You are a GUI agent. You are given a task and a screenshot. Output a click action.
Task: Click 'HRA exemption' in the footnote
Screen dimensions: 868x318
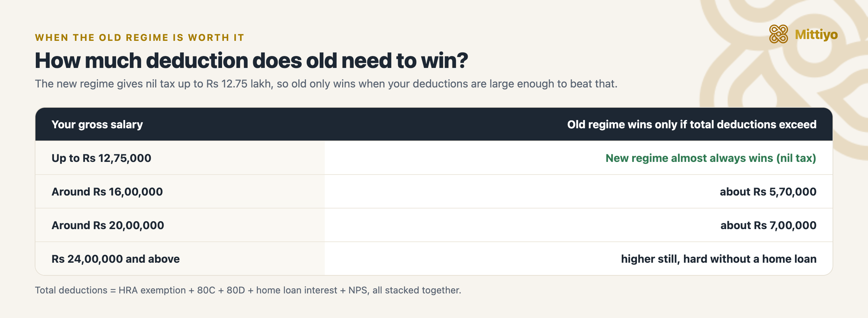pyautogui.click(x=152, y=290)
